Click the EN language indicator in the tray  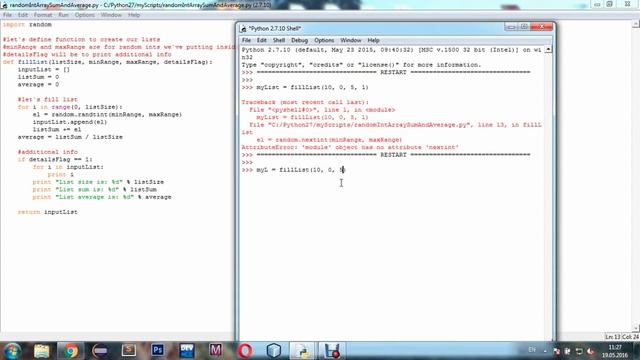coord(532,350)
